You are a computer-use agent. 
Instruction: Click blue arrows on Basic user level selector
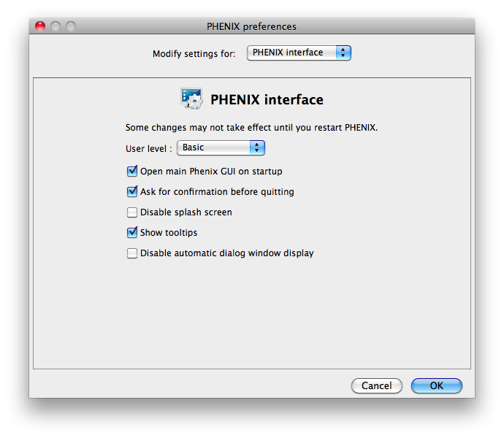[256, 147]
